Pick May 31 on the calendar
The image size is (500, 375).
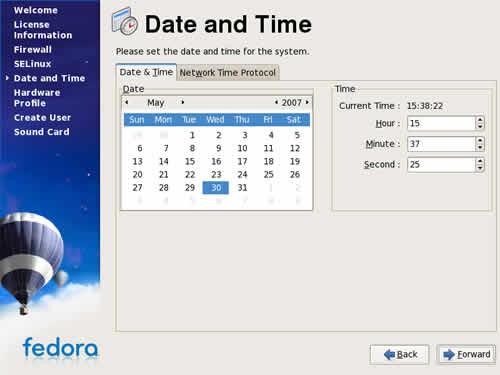[242, 188]
